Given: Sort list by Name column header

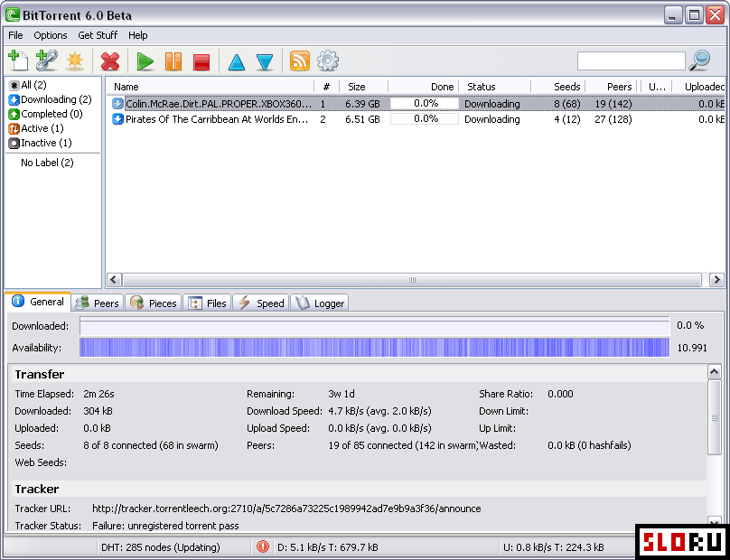Looking at the screenshot, I should tap(211, 87).
